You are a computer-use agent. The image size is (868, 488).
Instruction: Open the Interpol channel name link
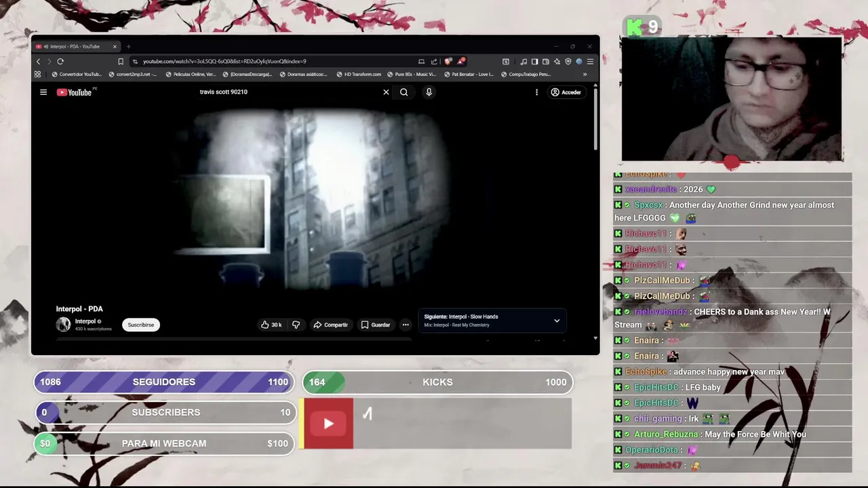(x=85, y=321)
